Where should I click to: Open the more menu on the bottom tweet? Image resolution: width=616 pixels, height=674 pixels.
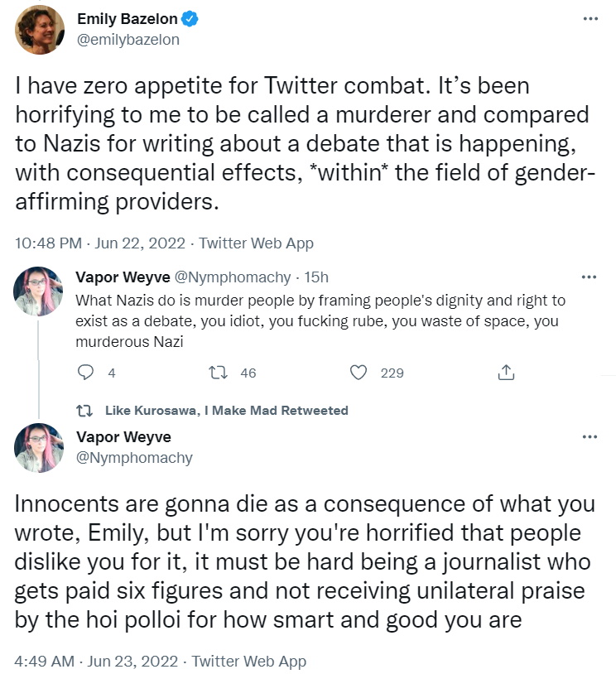coord(590,436)
